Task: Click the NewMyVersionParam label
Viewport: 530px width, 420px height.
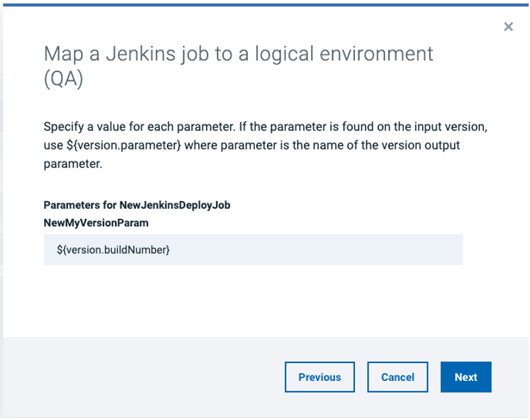Action: pyautogui.click(x=96, y=223)
